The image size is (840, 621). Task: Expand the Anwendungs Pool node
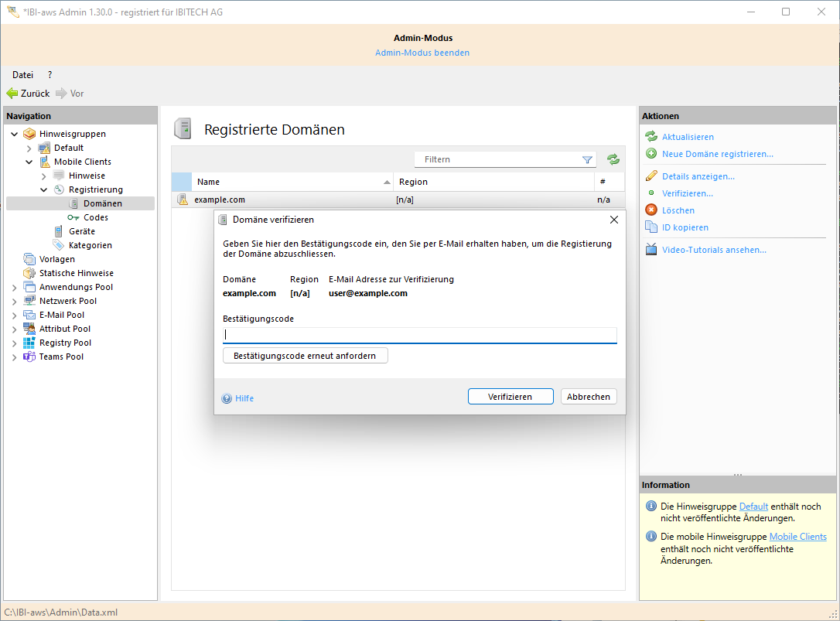pos(15,288)
